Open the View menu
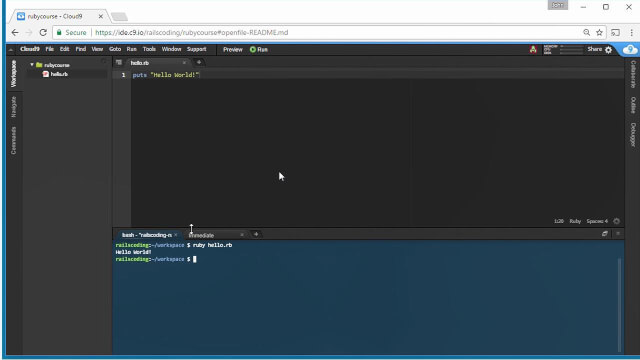 coord(97,49)
